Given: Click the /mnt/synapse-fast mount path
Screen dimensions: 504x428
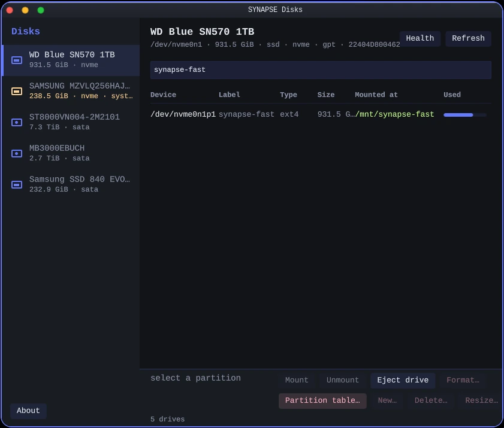Looking at the screenshot, I should tap(394, 114).
